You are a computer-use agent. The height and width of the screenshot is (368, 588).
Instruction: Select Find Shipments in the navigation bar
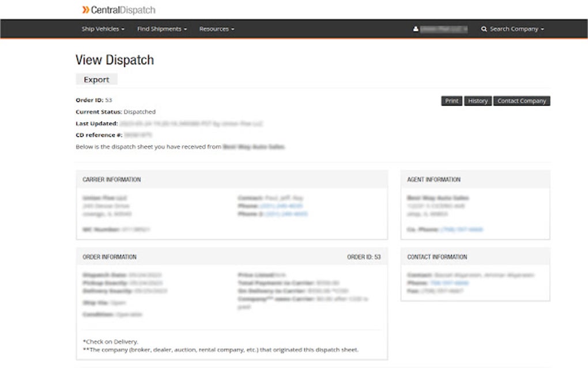coord(159,28)
